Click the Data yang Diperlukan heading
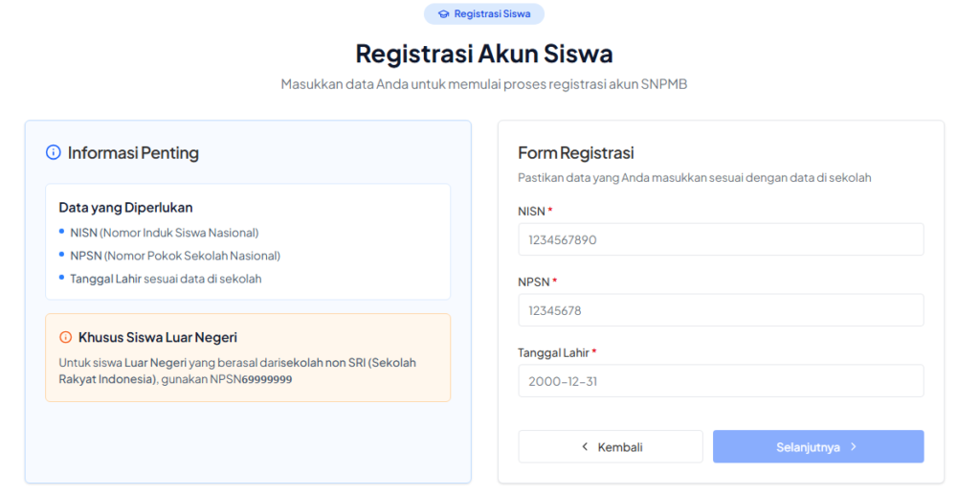980x495 pixels. tap(125, 208)
